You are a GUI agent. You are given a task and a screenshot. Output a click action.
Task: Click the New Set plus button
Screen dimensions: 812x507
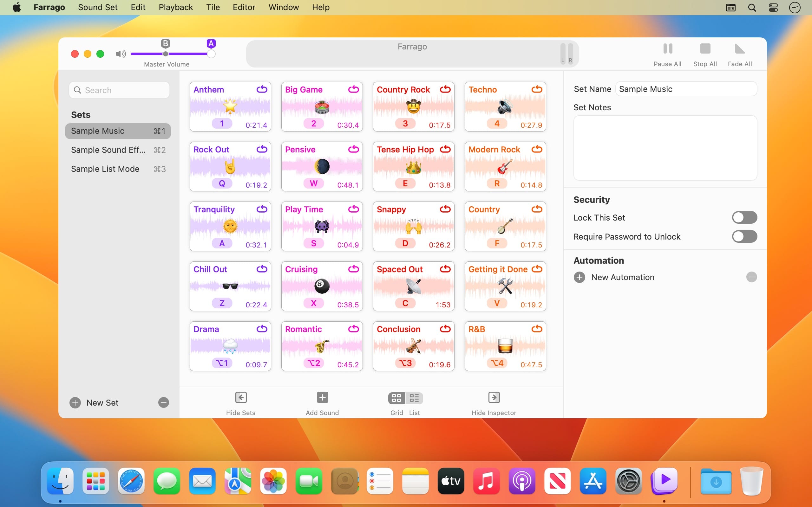coord(75,403)
